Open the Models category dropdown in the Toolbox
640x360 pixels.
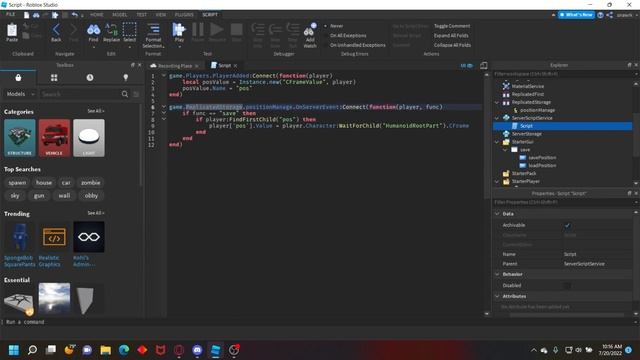point(20,94)
